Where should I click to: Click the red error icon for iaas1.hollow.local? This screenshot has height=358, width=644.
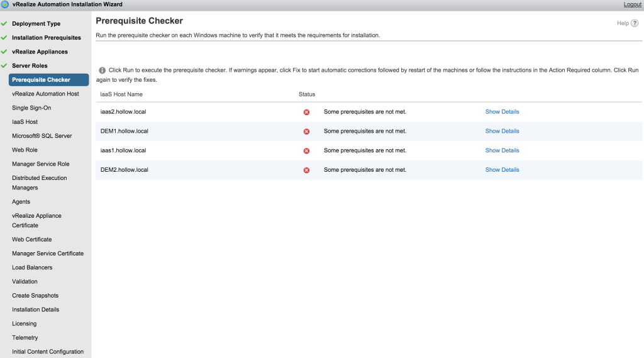pyautogui.click(x=306, y=151)
